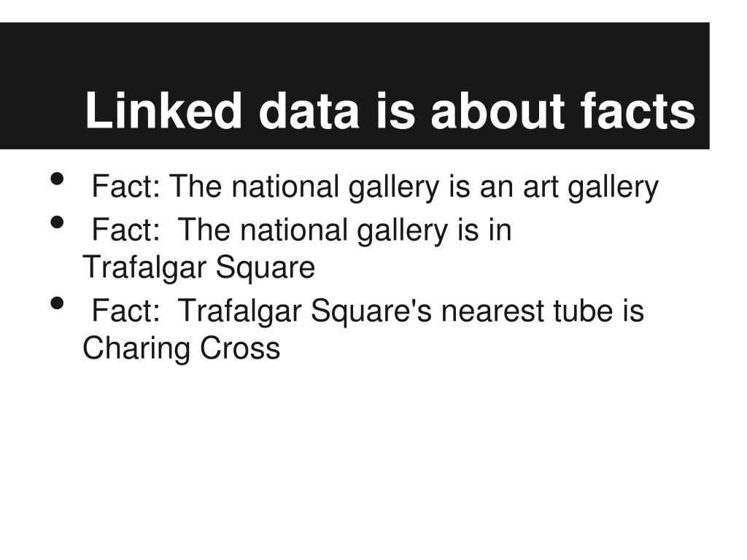The width and height of the screenshot is (747, 560).
Task: Click the slide title "Linked data is about facts"
Action: click(x=390, y=111)
